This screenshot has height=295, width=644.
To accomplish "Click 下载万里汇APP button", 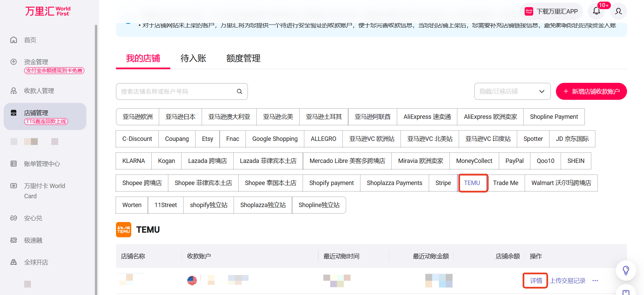I will (551, 12).
